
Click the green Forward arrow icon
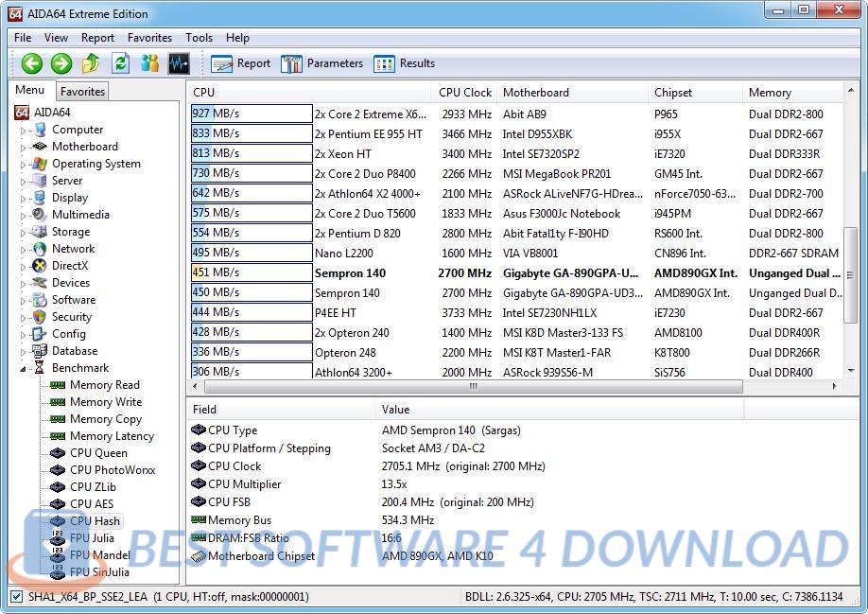pos(61,63)
